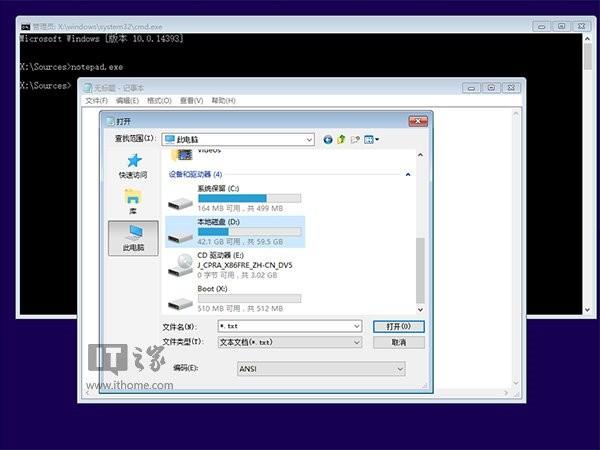
Task: Open the file type dropdown (*.txt)
Action: [x=356, y=342]
